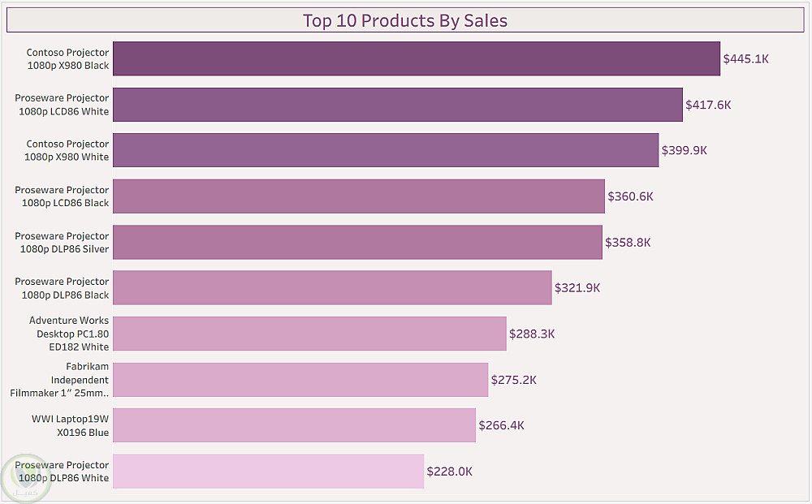Select the Contoso Projector 1080p X980 Black bar
Viewport: 812px width, 504px height.
(x=416, y=59)
